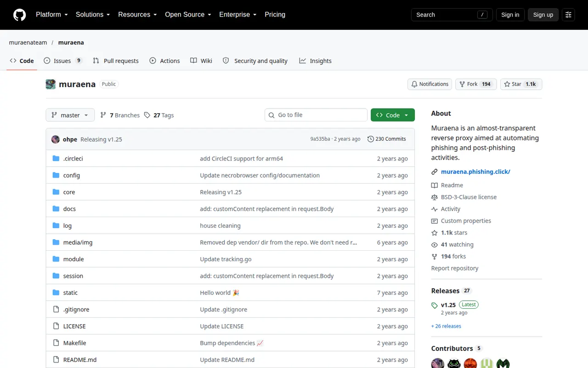The width and height of the screenshot is (588, 368).
Task: Click the tag icon beside 27 Tags
Action: (x=147, y=115)
